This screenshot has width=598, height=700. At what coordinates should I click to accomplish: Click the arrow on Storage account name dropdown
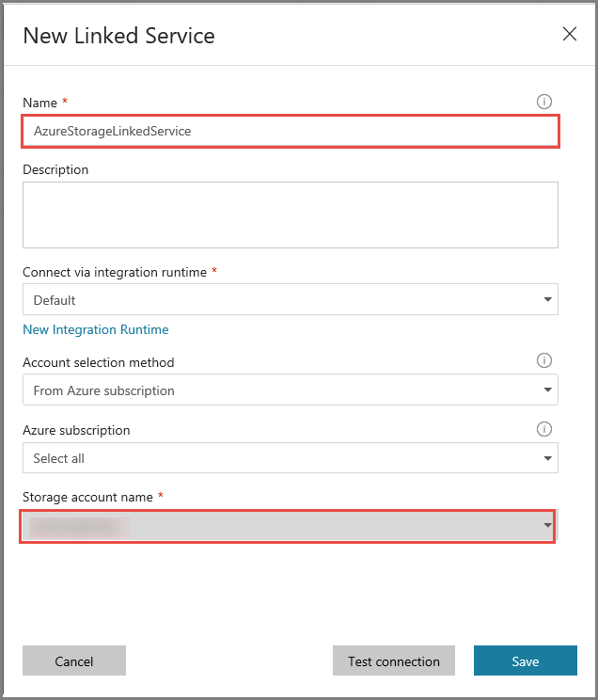[x=547, y=526]
